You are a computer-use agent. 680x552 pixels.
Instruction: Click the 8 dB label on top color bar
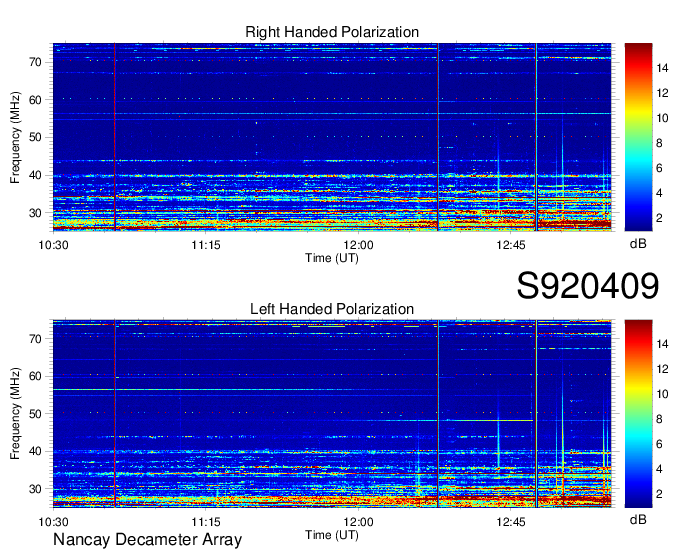pos(659,143)
